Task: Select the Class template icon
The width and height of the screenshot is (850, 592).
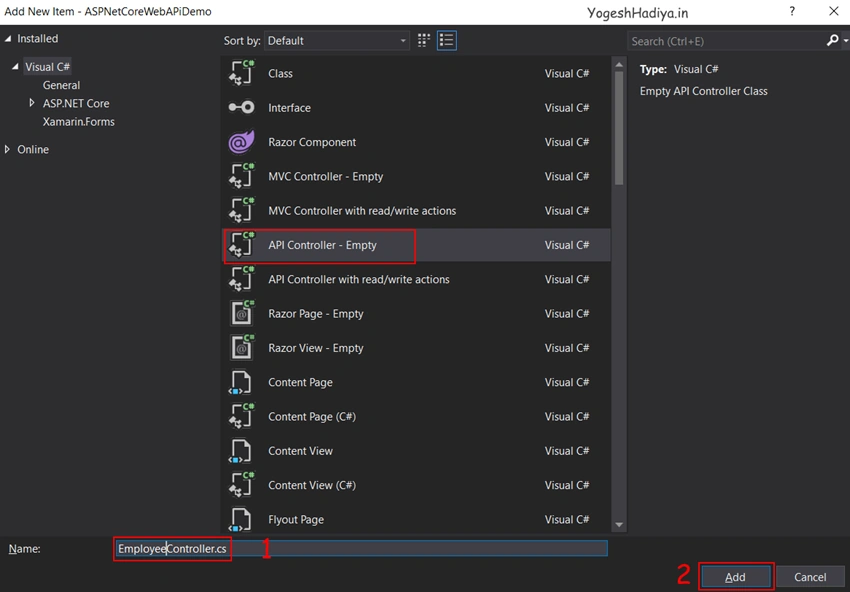Action: tap(241, 73)
